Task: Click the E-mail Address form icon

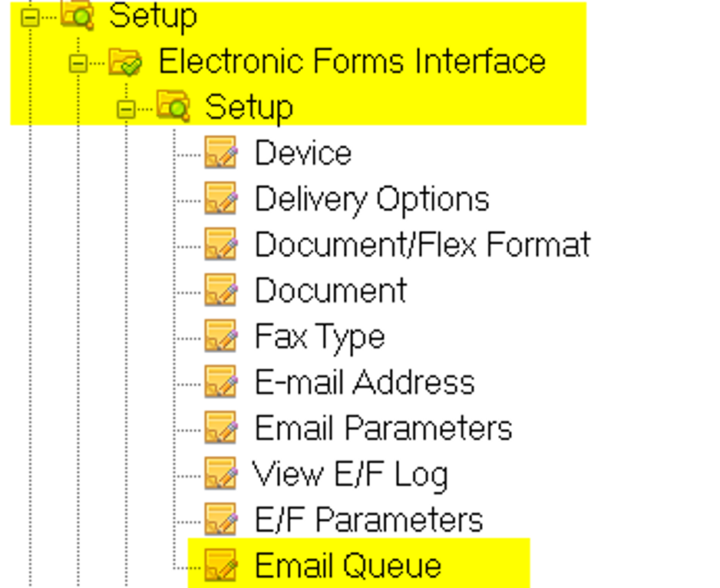Action: point(221,382)
